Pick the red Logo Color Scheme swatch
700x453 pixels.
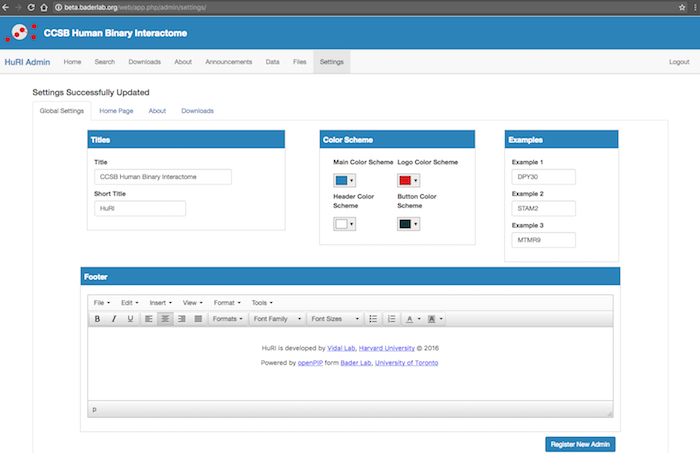click(x=408, y=180)
